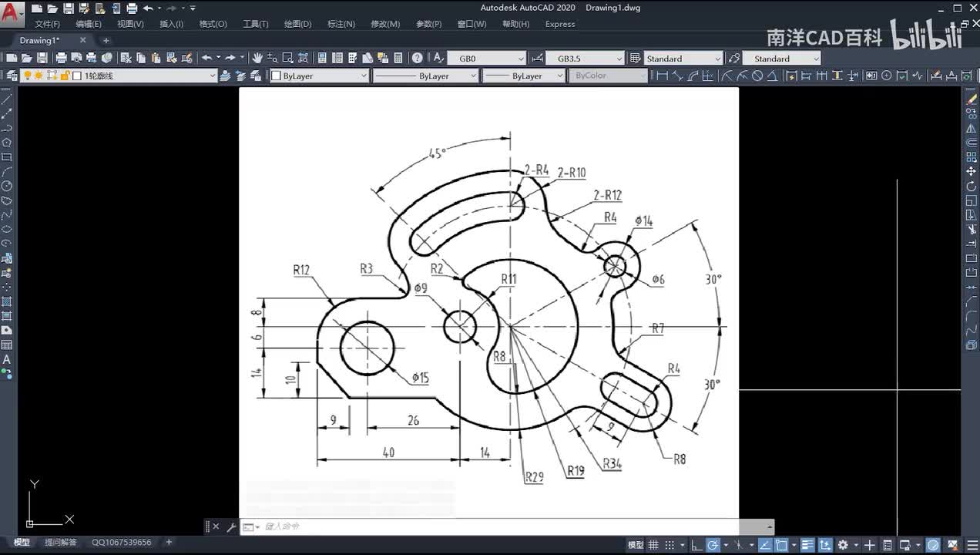
Task: Click the Plot printer icon in the title bar
Action: [132, 8]
